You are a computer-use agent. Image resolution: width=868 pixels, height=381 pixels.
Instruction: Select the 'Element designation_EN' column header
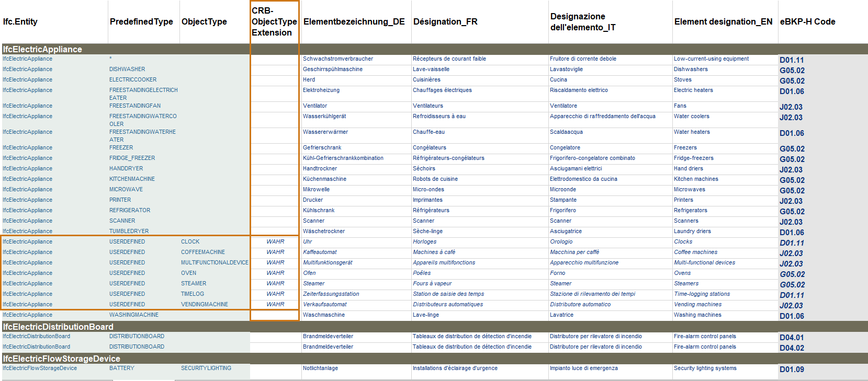click(x=724, y=21)
